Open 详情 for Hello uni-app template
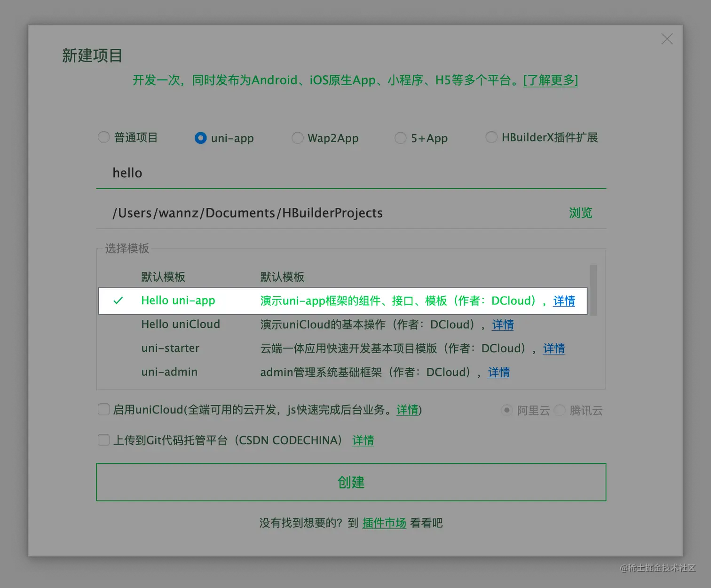This screenshot has height=588, width=711. pos(563,301)
